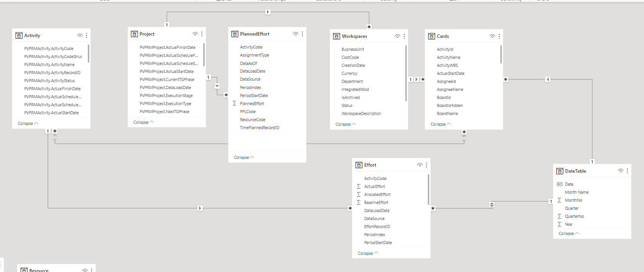Toggle visibility of Resource table

[x=85, y=270]
